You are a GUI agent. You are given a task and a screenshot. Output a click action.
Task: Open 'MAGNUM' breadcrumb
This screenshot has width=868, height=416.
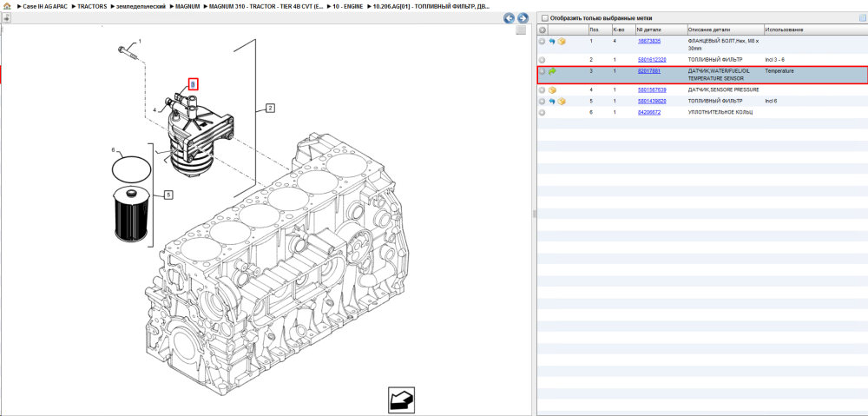click(x=187, y=6)
